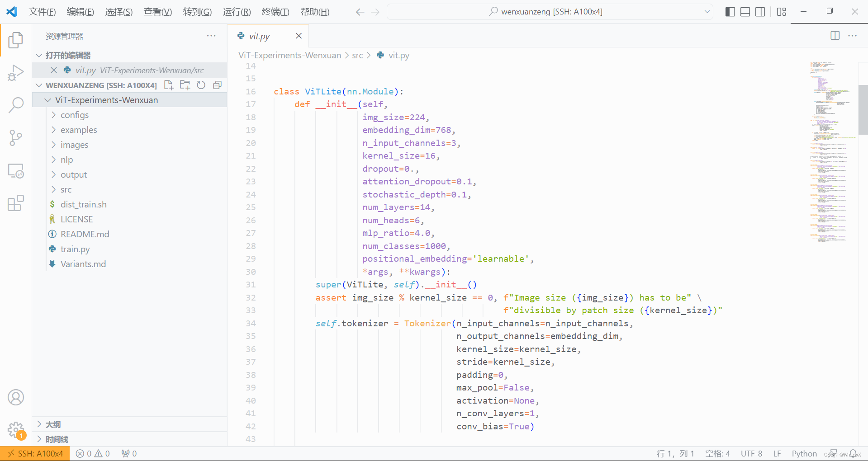Change UTF-8 encoding in status bar

(x=751, y=453)
